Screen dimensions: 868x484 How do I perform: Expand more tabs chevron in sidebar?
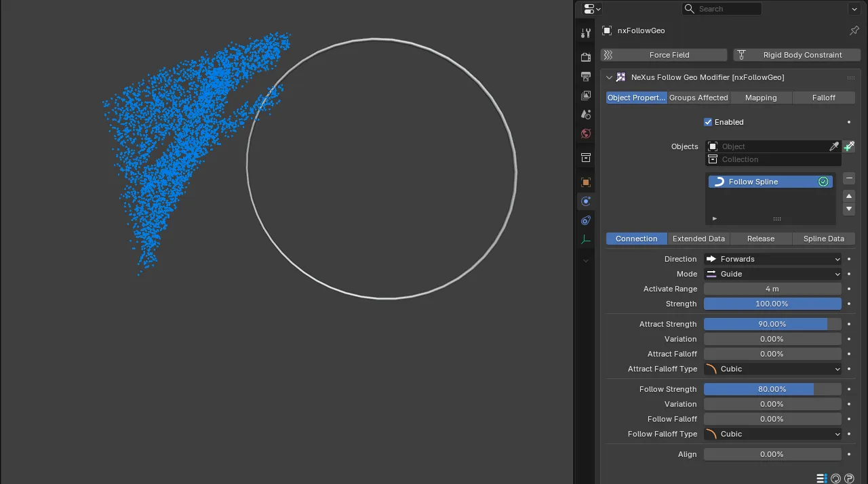tap(586, 260)
